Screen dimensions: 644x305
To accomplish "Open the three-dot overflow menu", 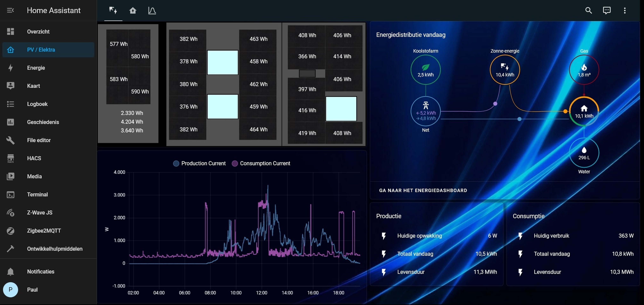I will click(x=624, y=10).
